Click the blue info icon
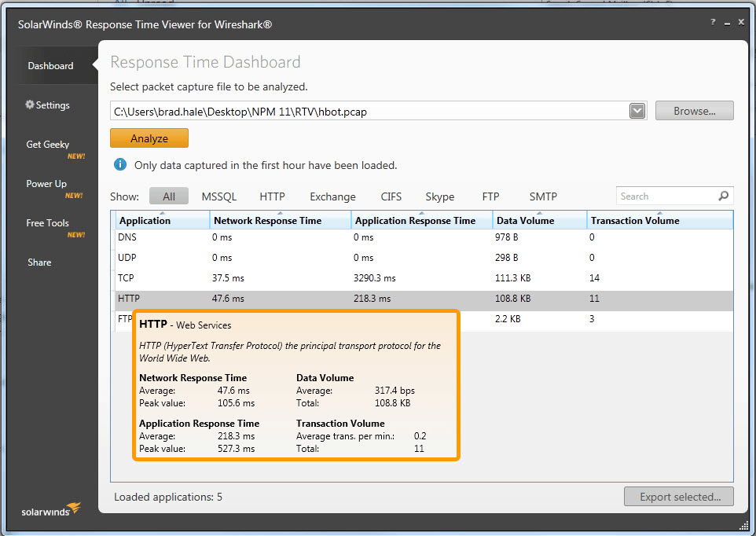This screenshot has width=756, height=536. (x=120, y=165)
